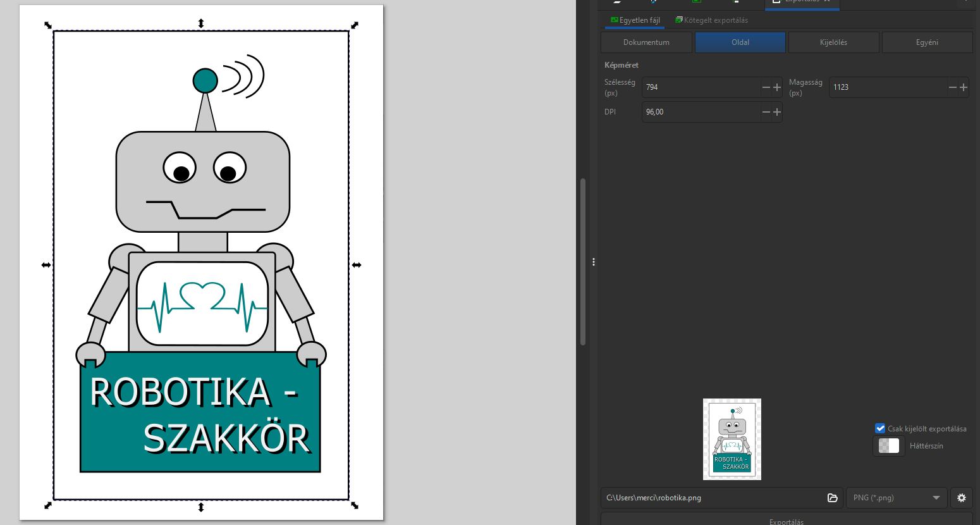The image size is (980, 525).
Task: Decrease DPI value with minus button
Action: coord(766,112)
